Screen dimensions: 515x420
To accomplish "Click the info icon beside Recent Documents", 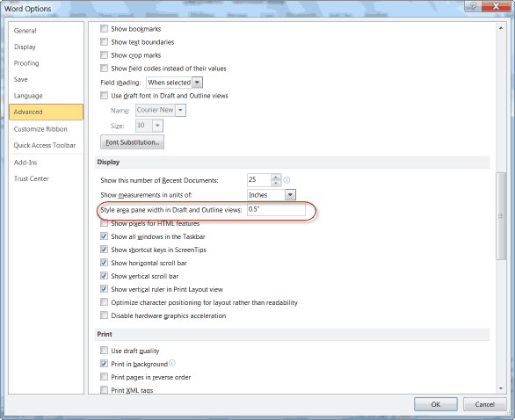I will pyautogui.click(x=287, y=180).
